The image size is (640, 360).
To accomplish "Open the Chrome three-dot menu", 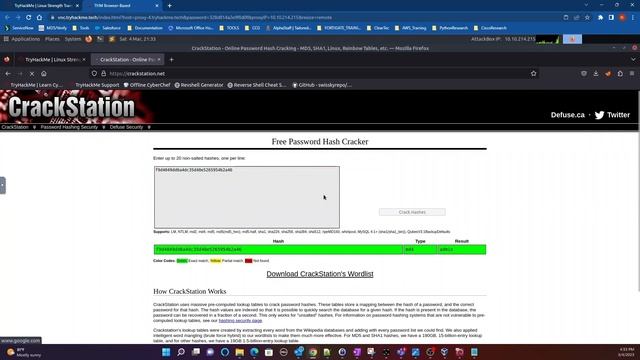I will (x=633, y=18).
